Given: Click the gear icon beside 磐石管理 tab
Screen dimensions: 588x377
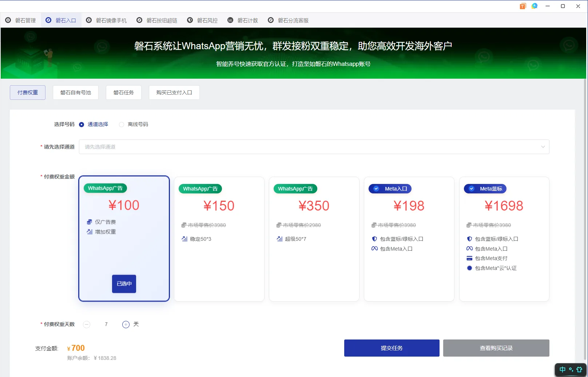Looking at the screenshot, I should pyautogui.click(x=8, y=20).
